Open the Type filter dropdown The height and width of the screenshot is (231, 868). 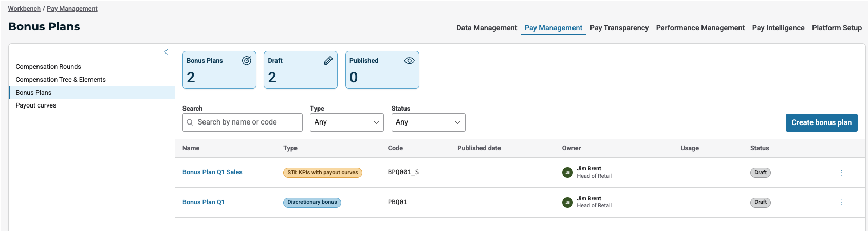click(346, 122)
